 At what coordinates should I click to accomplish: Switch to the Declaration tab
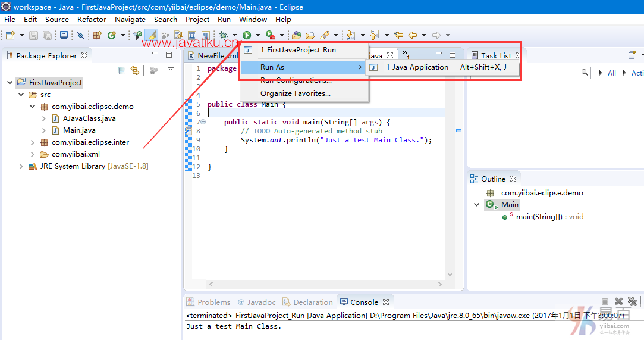(x=307, y=302)
